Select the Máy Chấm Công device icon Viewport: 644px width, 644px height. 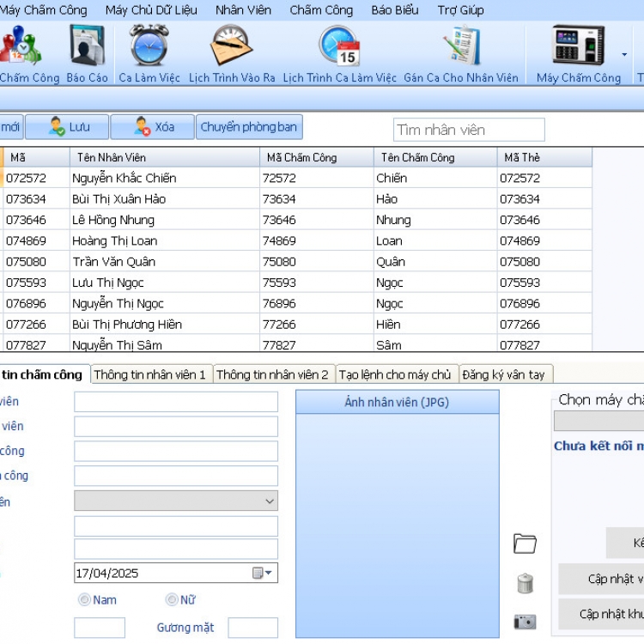point(578,46)
